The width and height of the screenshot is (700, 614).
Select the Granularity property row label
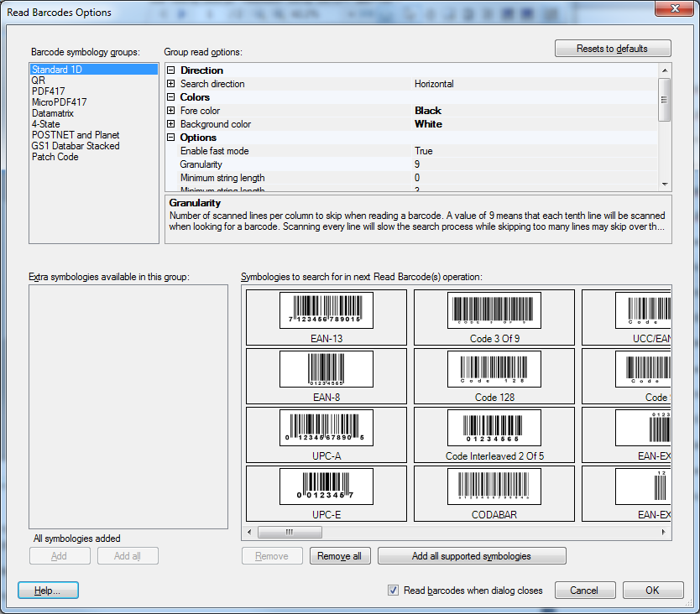[201, 164]
